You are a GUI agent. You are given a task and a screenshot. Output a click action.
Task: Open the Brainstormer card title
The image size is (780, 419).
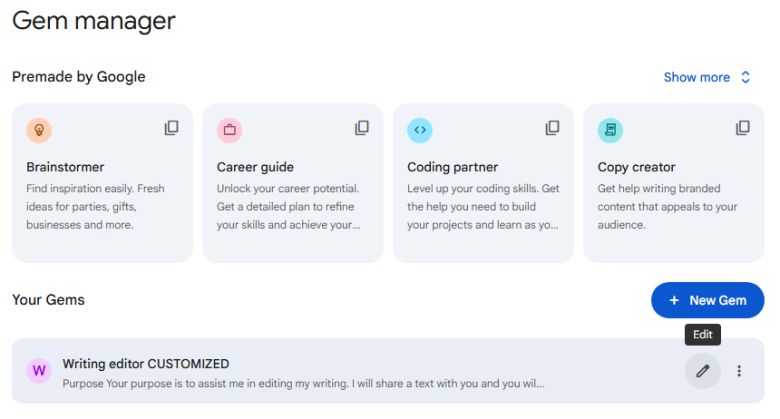coord(65,167)
